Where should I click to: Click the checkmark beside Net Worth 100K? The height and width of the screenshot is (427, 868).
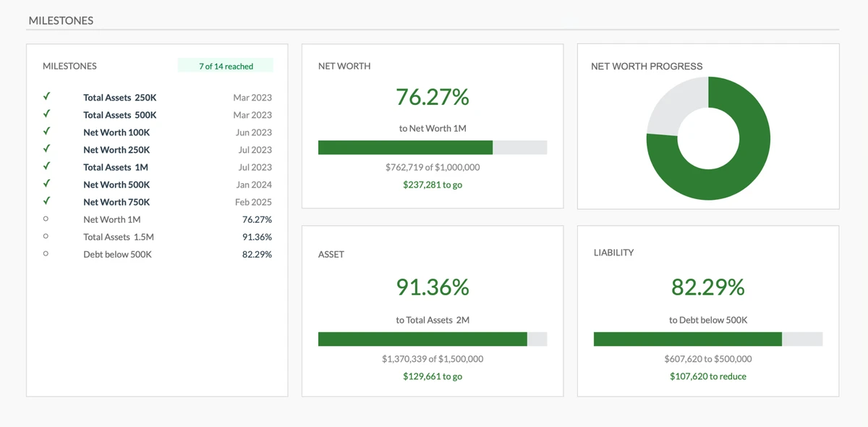(x=47, y=131)
